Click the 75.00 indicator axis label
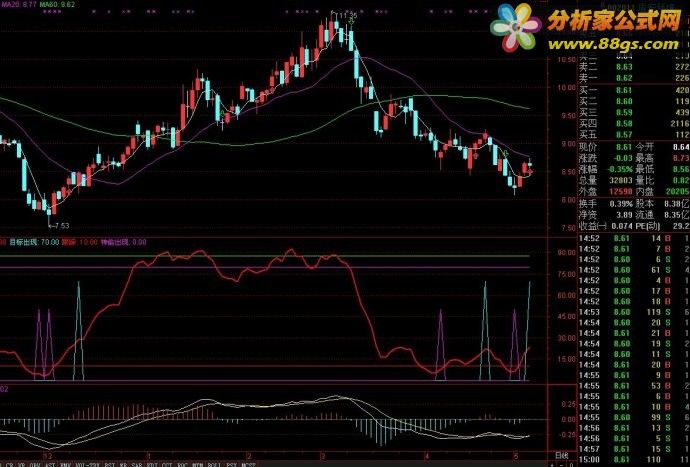The height and width of the screenshot is (467, 690). (x=567, y=274)
